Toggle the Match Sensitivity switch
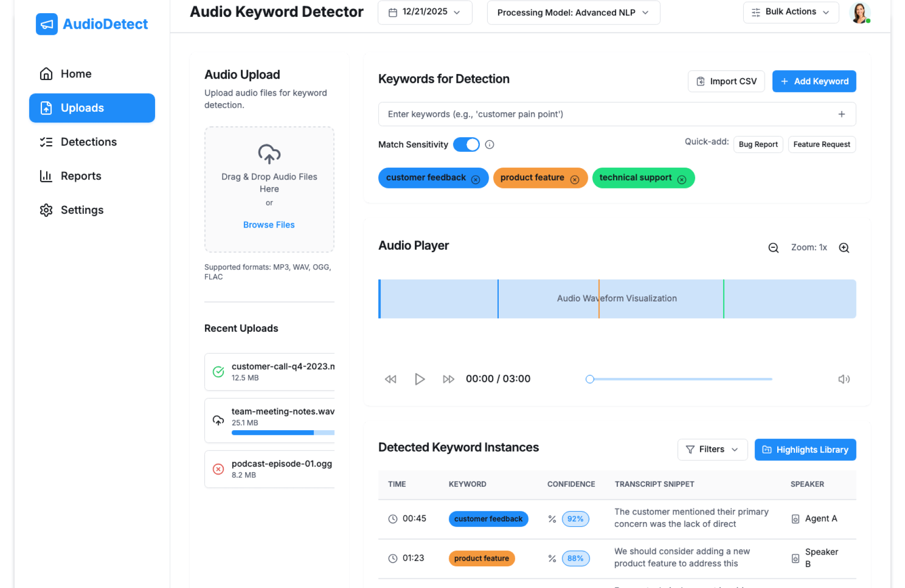The image size is (905, 588). coord(466,145)
